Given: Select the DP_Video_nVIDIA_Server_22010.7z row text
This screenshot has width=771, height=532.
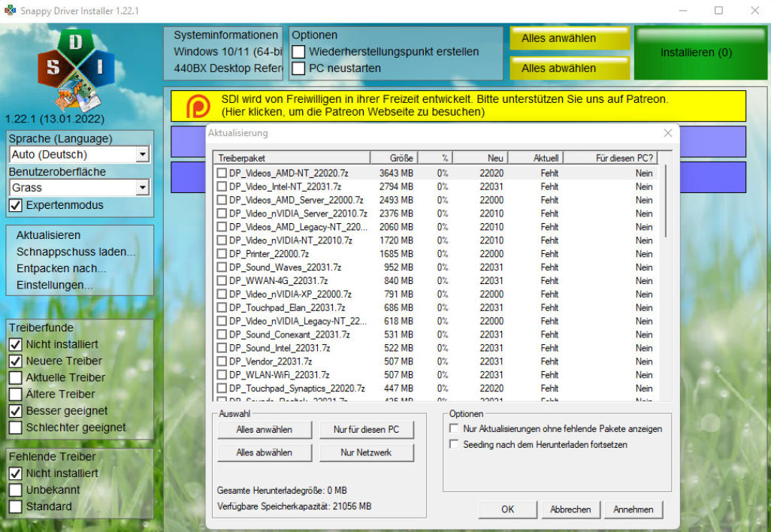Looking at the screenshot, I should (298, 213).
